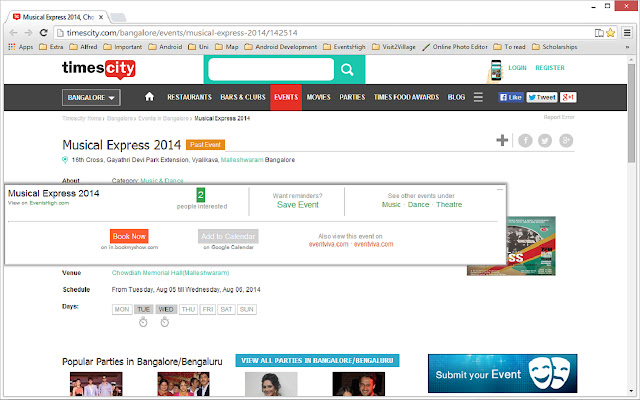
Task: Toggle the MON day box
Action: point(122,309)
